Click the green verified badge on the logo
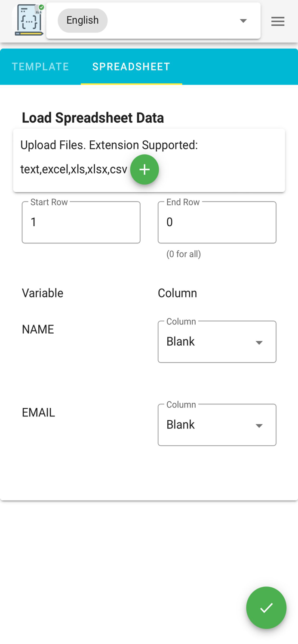Screen dimensions: 298x644 [x=41, y=7]
